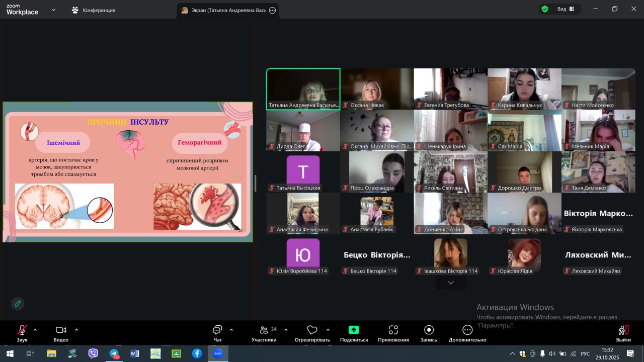Select Оксана Новак's video thumbnail

click(x=377, y=89)
